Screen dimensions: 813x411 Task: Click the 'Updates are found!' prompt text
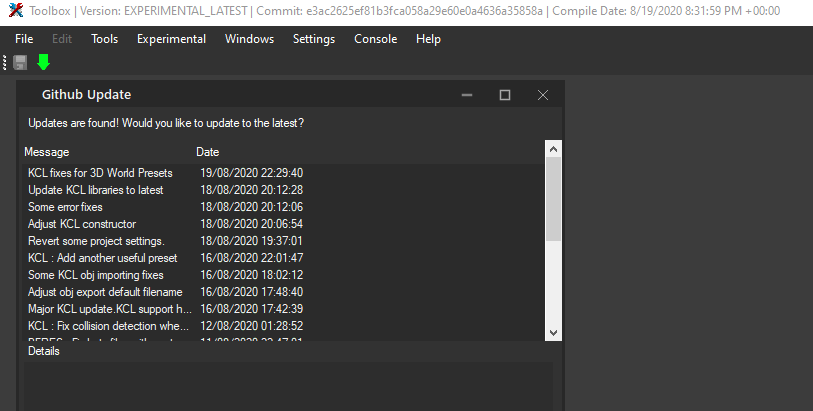click(x=166, y=123)
